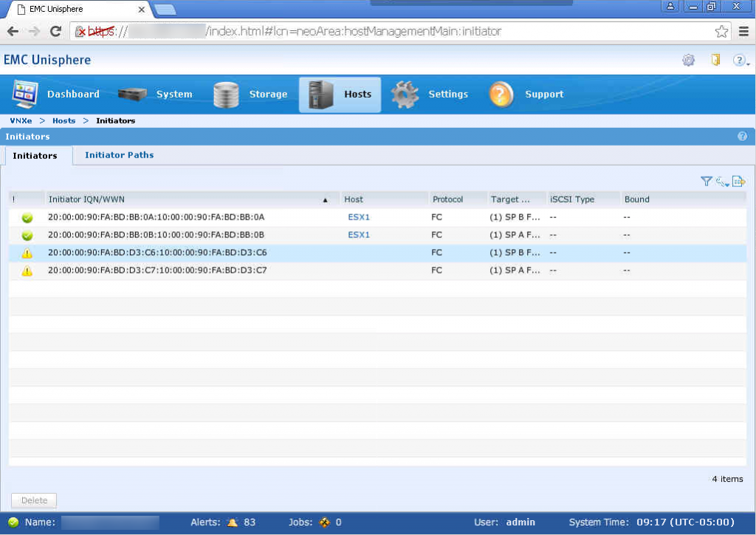Open the Support section
This screenshot has width=756, height=535.
point(526,95)
